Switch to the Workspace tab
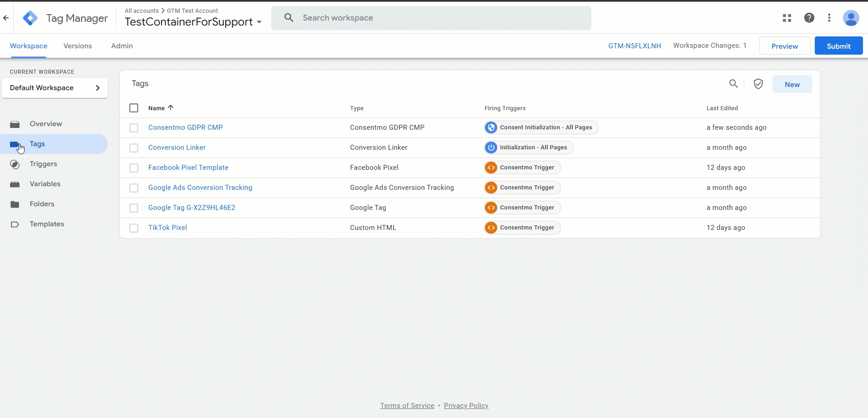868x418 pixels. 29,46
